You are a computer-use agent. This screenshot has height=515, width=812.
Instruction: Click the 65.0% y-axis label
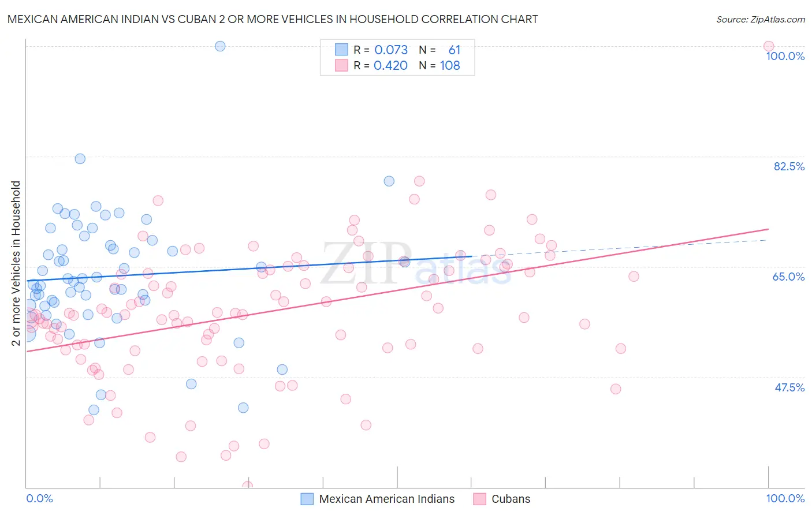[789, 277]
